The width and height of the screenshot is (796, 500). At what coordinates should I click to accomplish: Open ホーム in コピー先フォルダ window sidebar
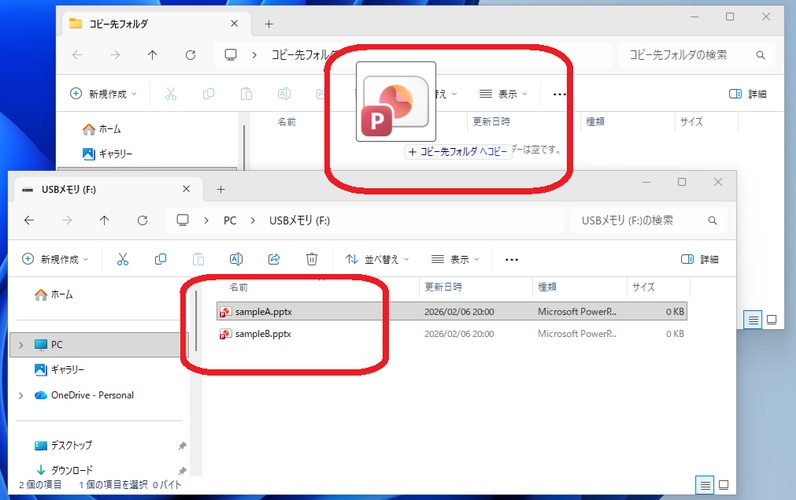coord(102,129)
